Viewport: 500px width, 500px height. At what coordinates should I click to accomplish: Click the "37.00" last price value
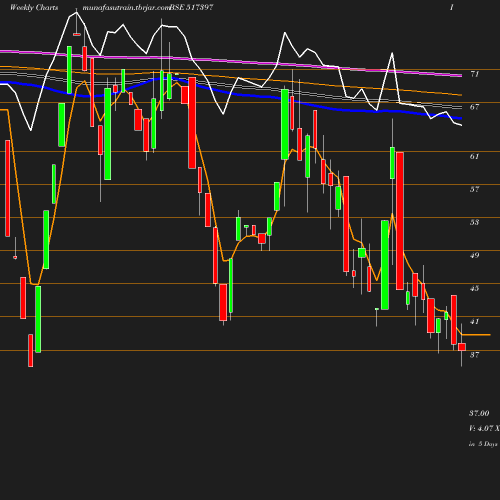(x=479, y=413)
